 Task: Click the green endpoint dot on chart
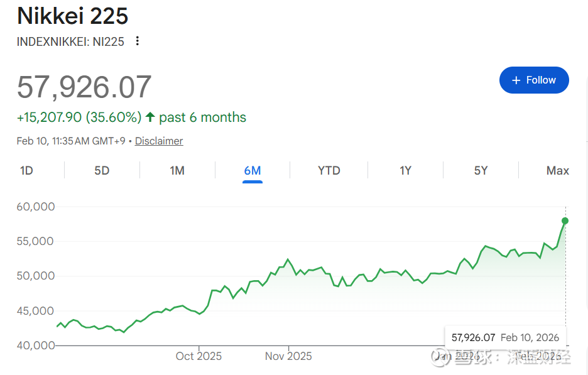click(565, 220)
